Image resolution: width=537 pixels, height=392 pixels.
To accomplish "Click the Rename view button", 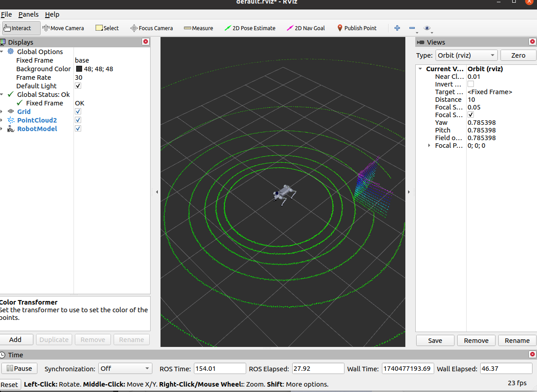I will [517, 340].
